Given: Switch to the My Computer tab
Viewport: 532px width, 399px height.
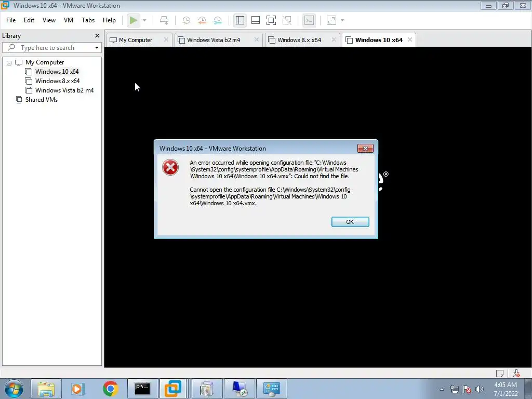Looking at the screenshot, I should [x=136, y=40].
